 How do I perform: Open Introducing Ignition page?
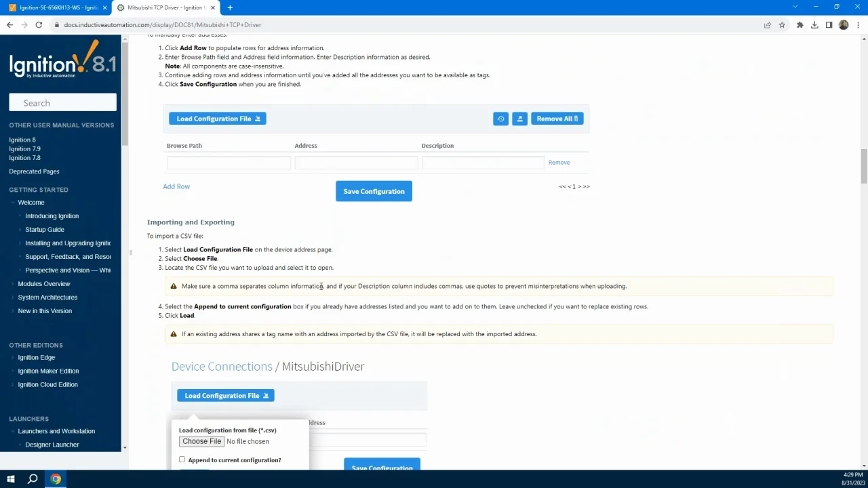[x=52, y=216]
